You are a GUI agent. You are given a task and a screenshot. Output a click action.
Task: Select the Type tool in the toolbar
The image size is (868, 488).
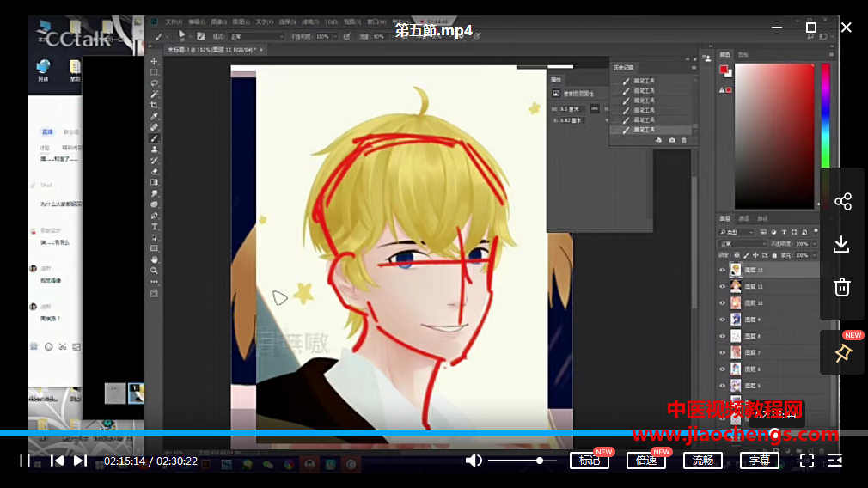pos(155,227)
